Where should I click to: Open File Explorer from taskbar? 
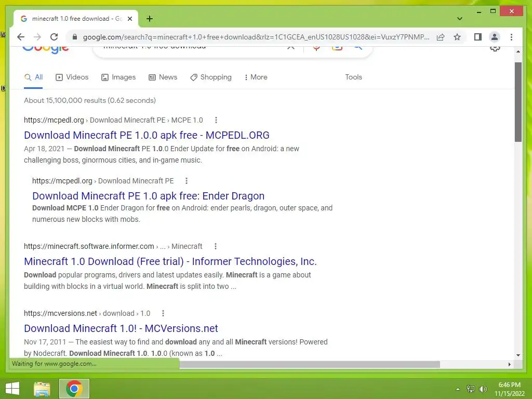coord(42,389)
